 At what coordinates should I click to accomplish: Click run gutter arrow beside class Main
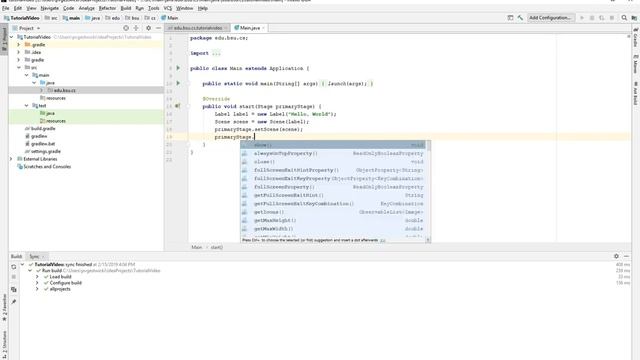178,68
